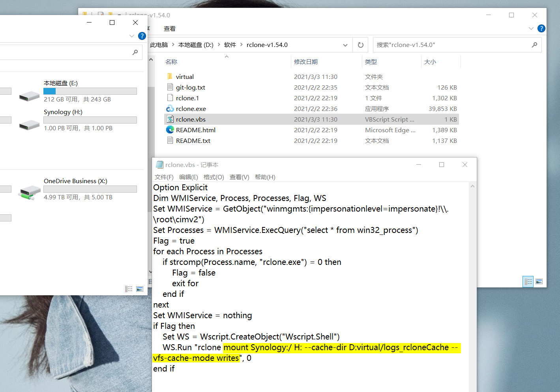Open the 查看 ribbon tab in Explorer
Image resolution: width=560 pixels, height=392 pixels.
click(170, 29)
